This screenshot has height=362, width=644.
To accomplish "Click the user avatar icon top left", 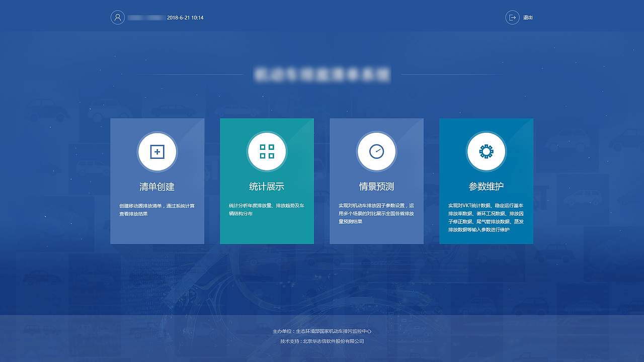I will point(118,17).
